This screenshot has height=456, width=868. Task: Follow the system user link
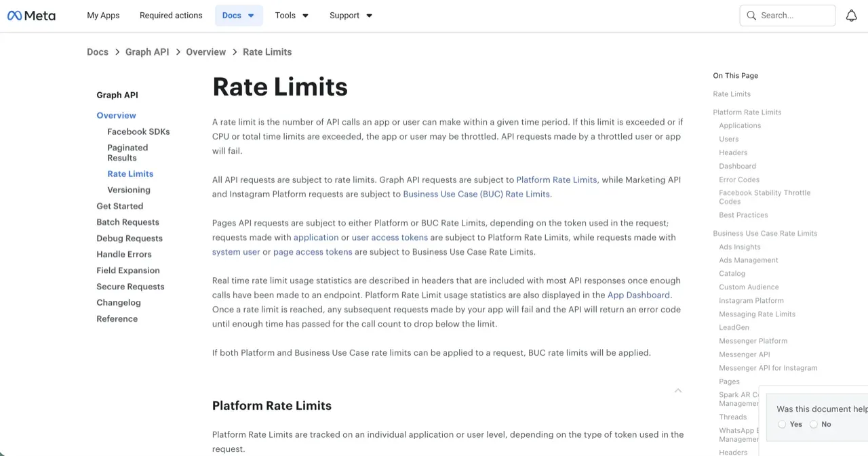click(x=236, y=252)
